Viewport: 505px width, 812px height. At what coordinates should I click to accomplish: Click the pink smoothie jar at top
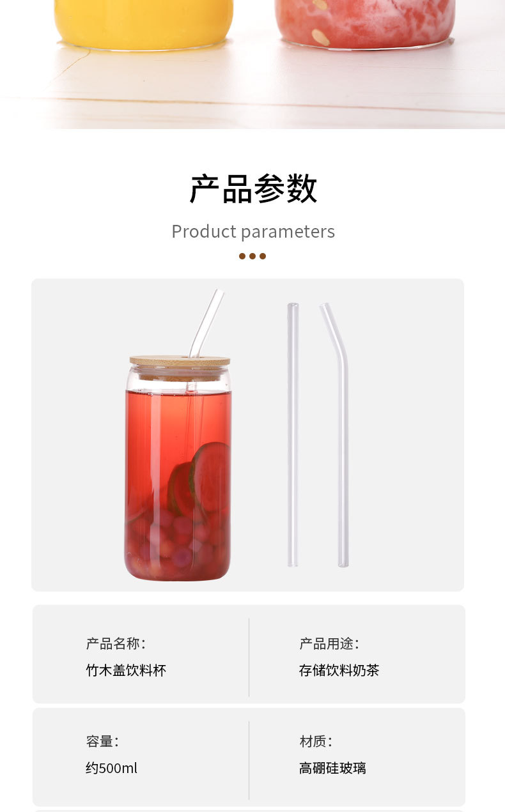[x=365, y=23]
